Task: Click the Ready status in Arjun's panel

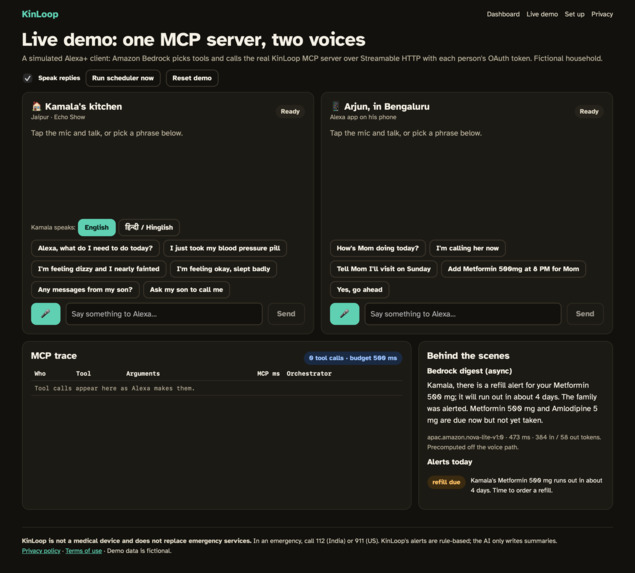Action: [x=589, y=111]
